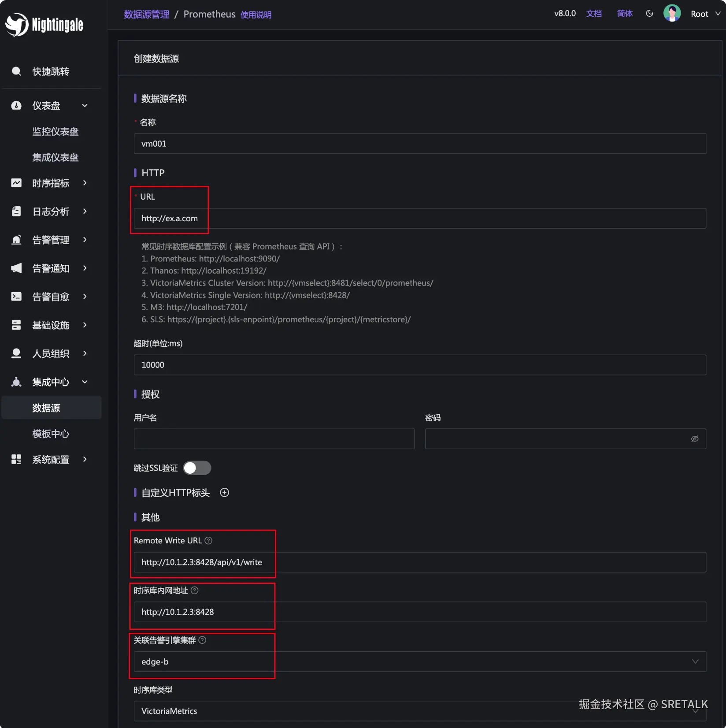Collapse the 集成中心 menu chevron
726x728 pixels.
pos(85,382)
